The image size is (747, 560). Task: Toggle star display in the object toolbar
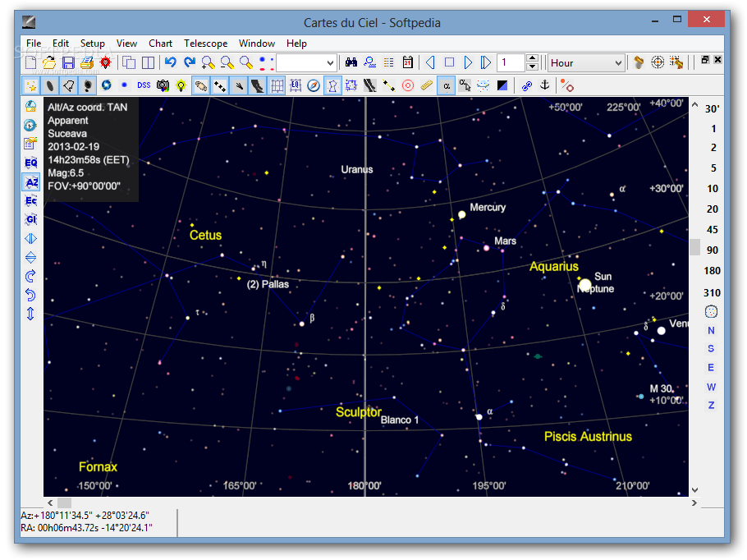[x=30, y=85]
